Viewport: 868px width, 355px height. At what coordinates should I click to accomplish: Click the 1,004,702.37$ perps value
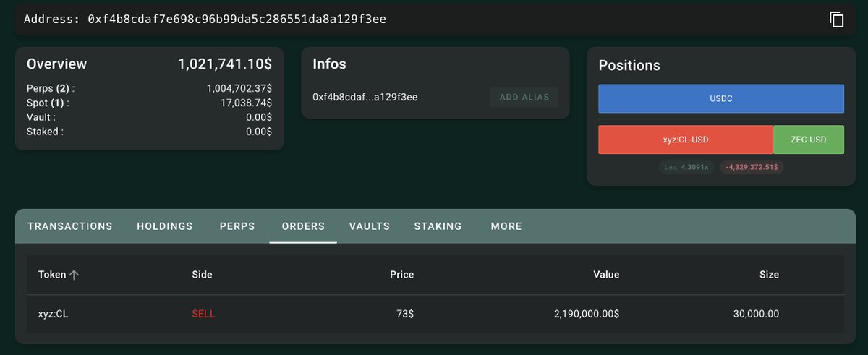click(x=239, y=88)
